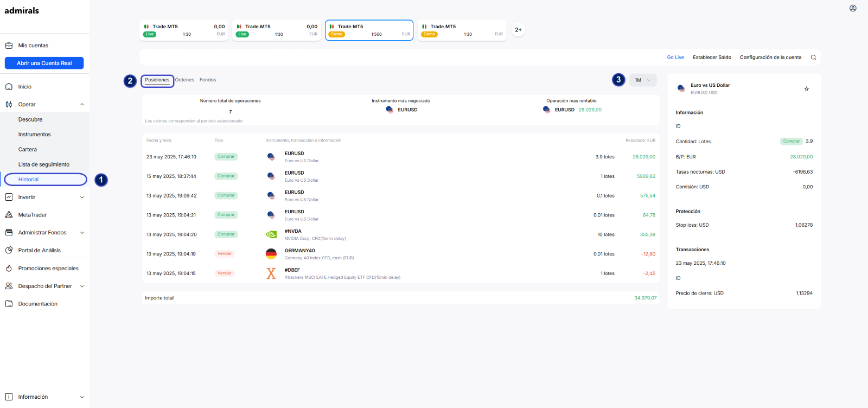Click EURUSD flag icon in 15 may row
This screenshot has width=868, height=408.
click(271, 176)
